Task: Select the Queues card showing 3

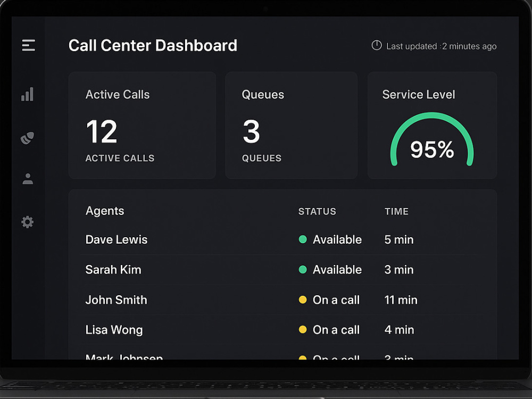Action: [292, 125]
